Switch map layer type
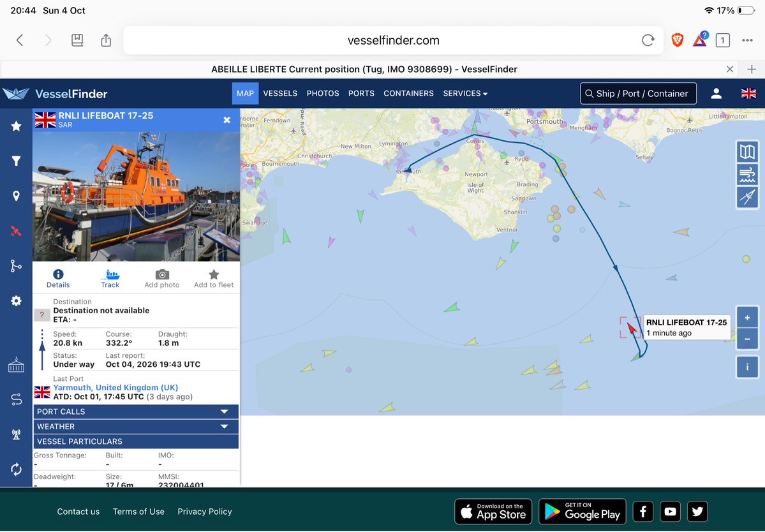This screenshot has width=765, height=532. coord(747,152)
